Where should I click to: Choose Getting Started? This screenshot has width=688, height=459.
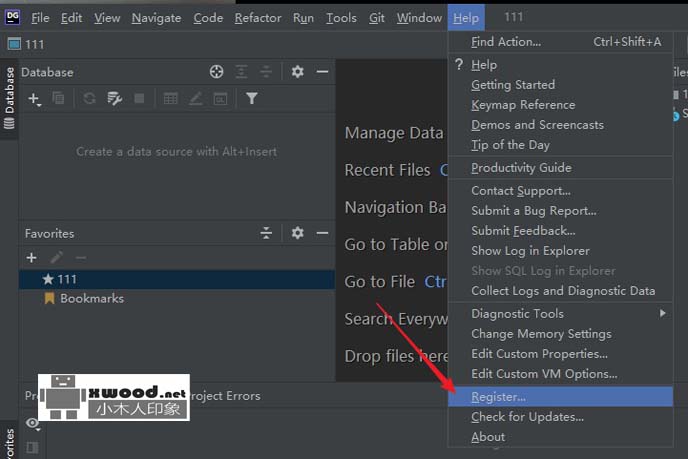tap(560, 85)
